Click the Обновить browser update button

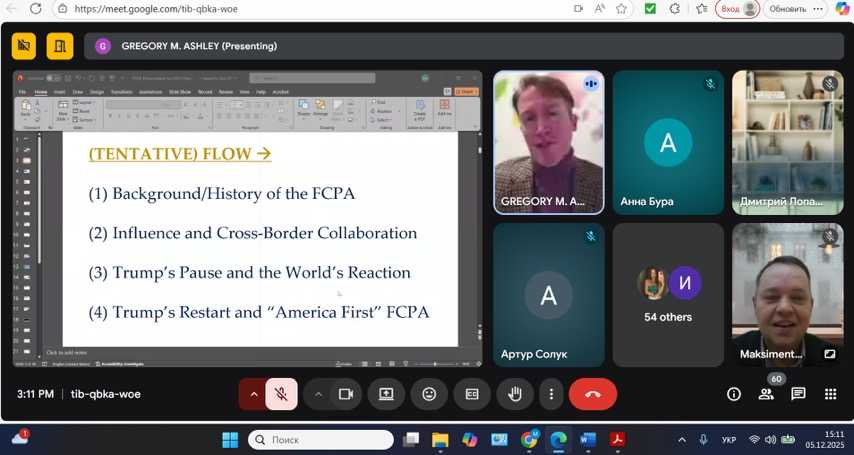(788, 9)
